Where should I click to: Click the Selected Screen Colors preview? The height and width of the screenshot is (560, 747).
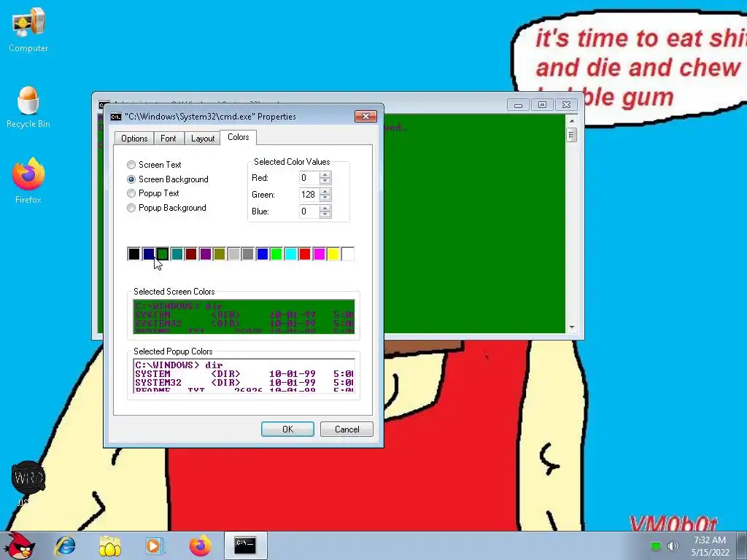point(244,316)
